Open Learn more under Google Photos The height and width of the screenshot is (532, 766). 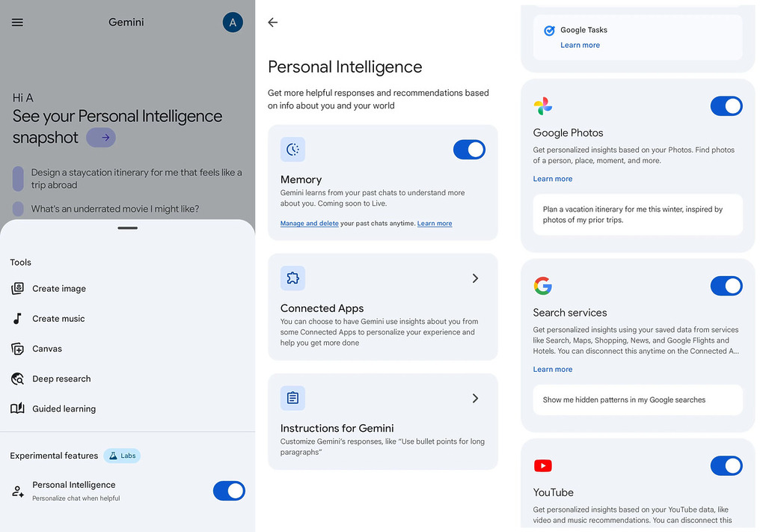[553, 179]
